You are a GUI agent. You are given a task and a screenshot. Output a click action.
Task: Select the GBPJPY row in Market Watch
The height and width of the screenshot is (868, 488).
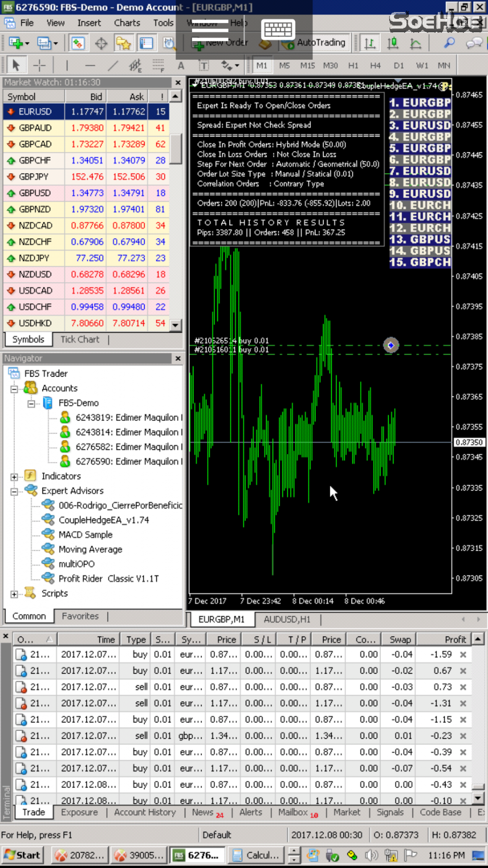coord(86,176)
